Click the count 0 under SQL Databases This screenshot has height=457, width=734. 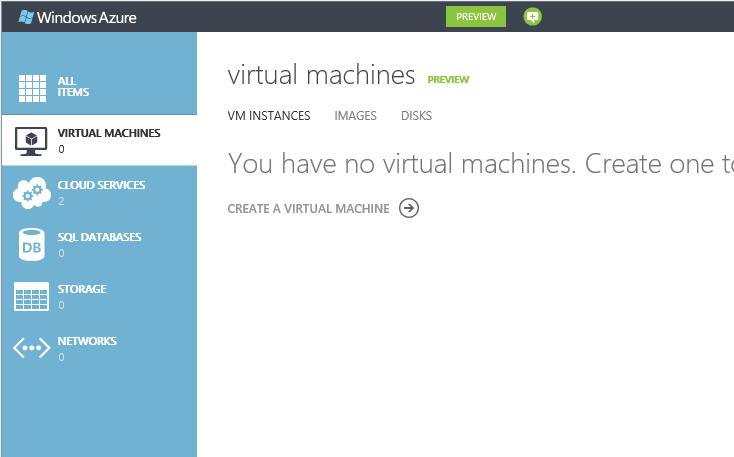pyautogui.click(x=61, y=253)
